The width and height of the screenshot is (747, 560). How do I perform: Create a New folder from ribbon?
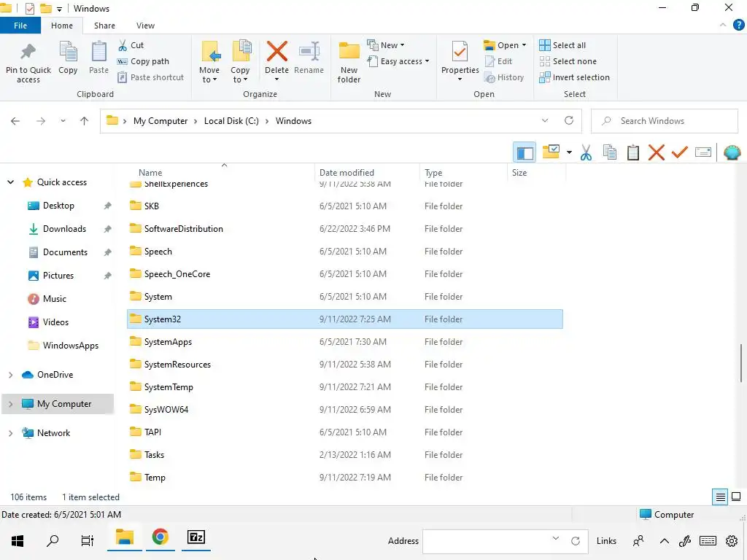point(349,62)
